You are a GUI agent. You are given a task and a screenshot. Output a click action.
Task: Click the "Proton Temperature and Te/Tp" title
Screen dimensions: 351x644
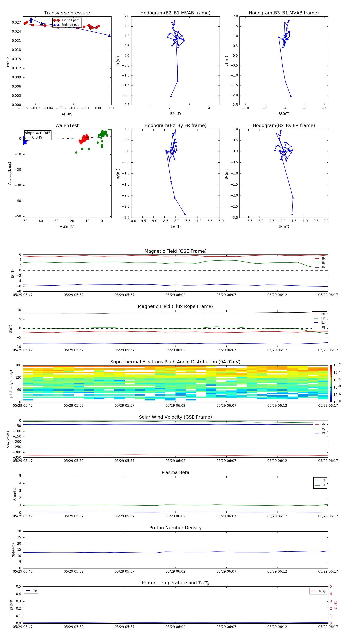tap(175, 583)
